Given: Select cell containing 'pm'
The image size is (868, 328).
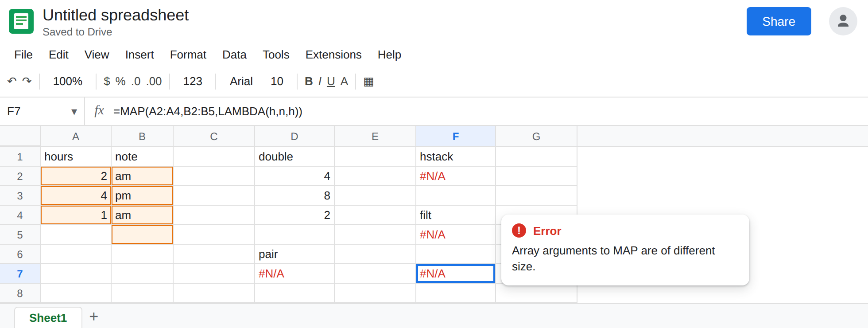Looking at the screenshot, I should tap(142, 196).
